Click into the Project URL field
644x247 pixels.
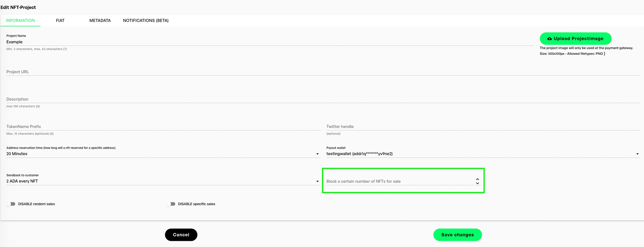point(323,72)
